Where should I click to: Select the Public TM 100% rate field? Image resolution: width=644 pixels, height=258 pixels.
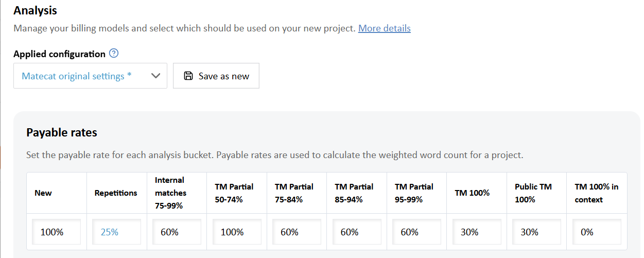tap(536, 232)
